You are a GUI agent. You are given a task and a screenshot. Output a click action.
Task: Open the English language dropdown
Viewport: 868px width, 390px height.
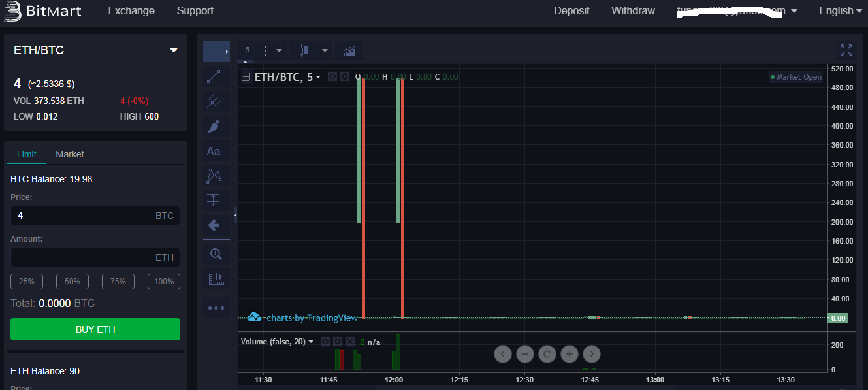click(840, 10)
